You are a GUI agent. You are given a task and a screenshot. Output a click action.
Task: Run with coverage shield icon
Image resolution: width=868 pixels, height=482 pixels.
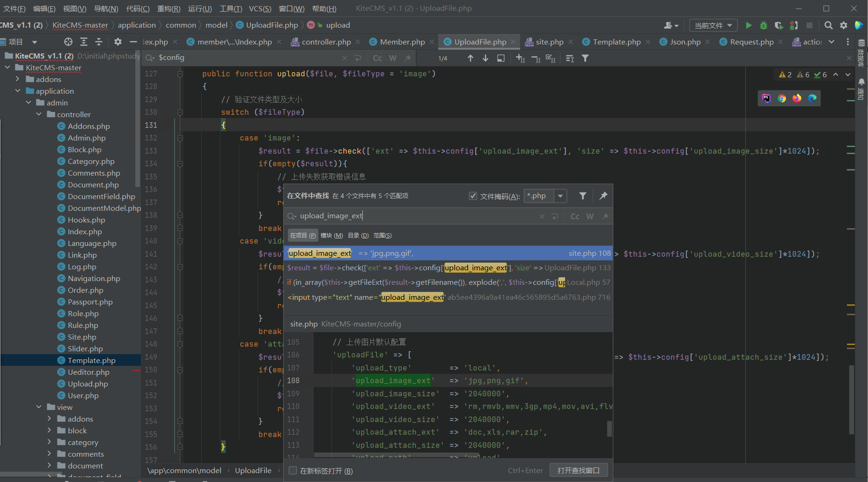(779, 25)
